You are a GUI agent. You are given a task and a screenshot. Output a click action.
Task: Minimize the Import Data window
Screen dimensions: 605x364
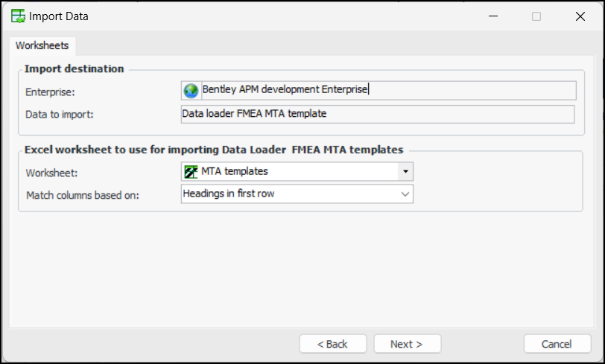click(493, 16)
